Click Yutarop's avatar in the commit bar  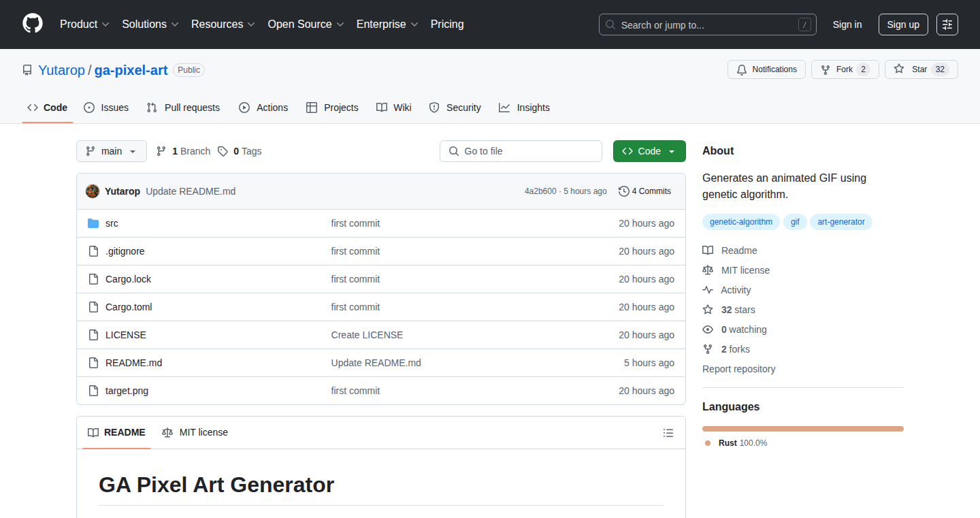93,191
